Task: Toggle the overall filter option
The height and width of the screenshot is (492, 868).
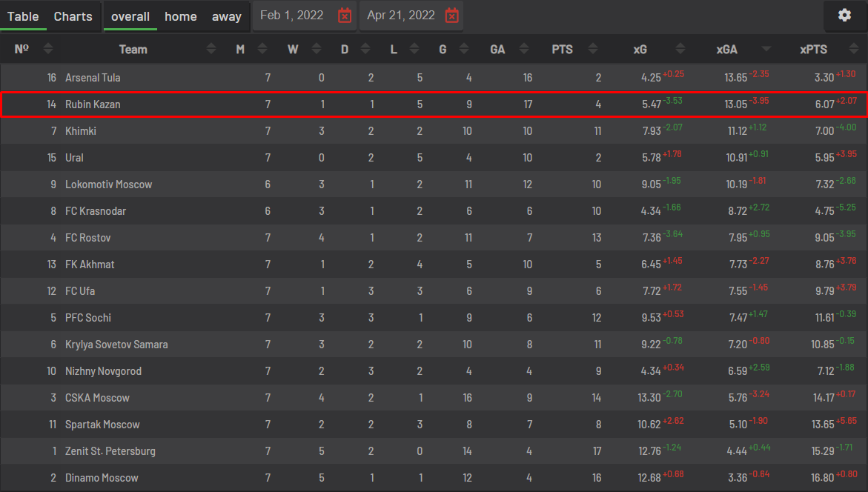Action: coord(130,16)
